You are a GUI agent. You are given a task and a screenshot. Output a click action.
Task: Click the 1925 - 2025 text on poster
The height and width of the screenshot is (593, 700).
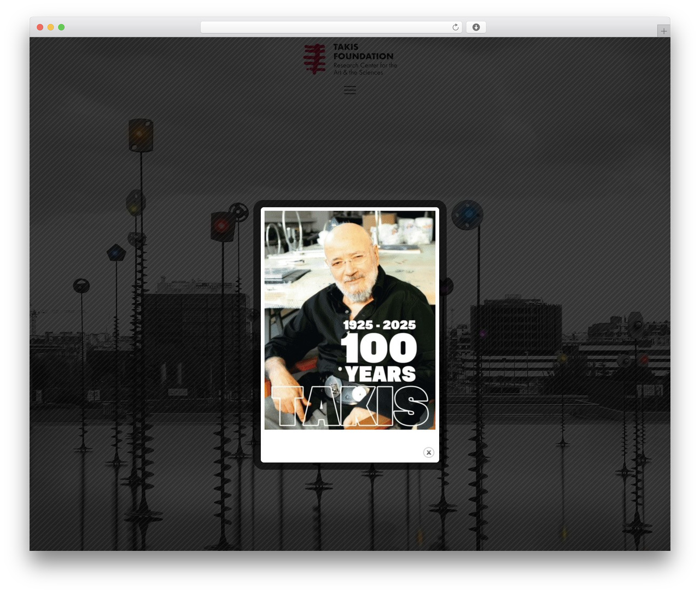point(380,325)
